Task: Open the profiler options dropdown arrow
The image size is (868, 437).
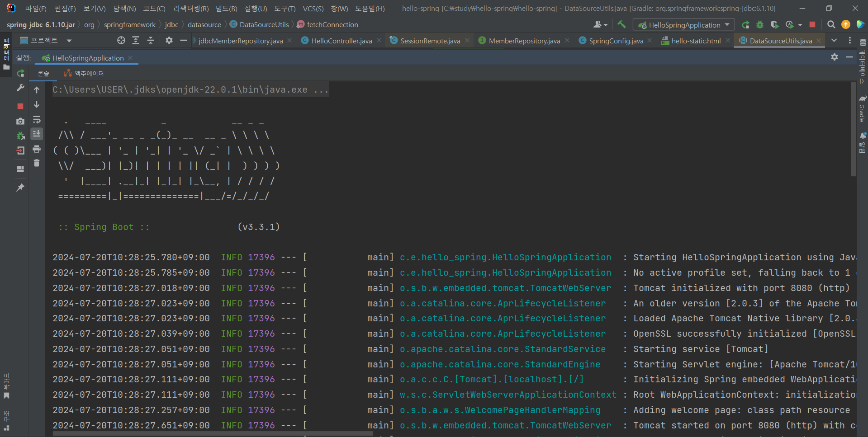Action: pyautogui.click(x=800, y=25)
